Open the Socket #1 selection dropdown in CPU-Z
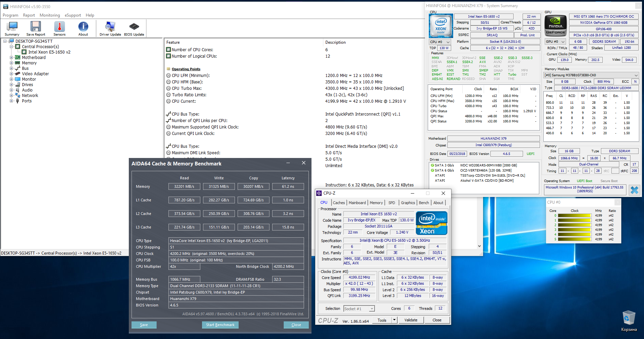644x339 pixels. click(x=359, y=309)
